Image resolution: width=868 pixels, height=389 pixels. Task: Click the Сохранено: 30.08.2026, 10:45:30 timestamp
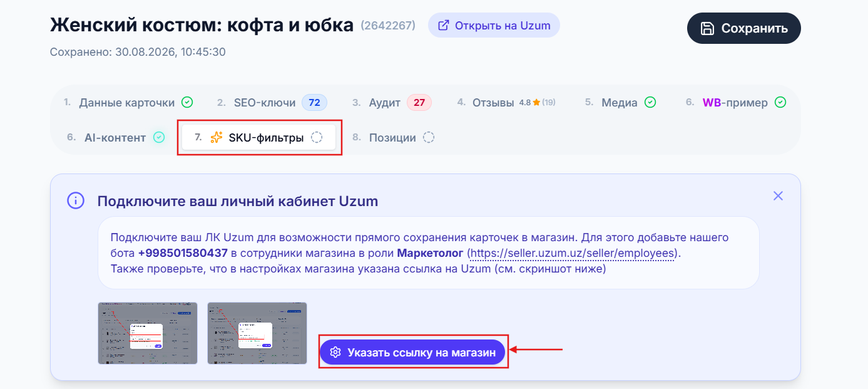pos(138,52)
